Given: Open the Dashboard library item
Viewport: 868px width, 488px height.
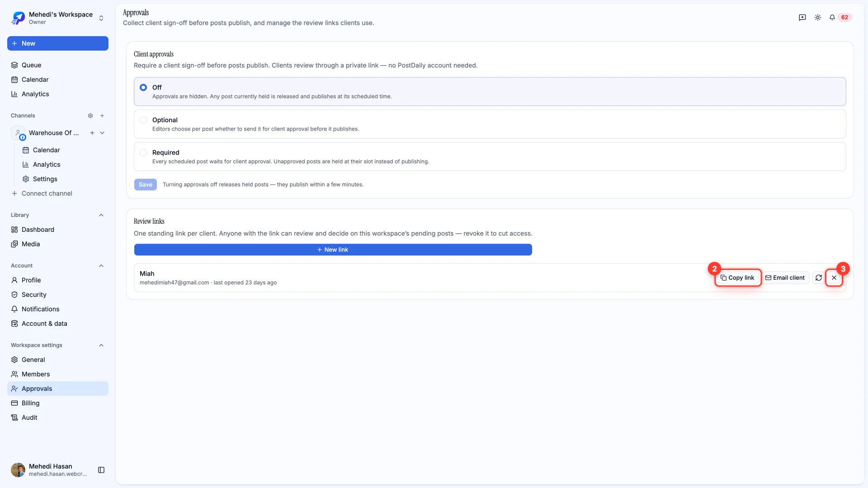Looking at the screenshot, I should (58, 230).
